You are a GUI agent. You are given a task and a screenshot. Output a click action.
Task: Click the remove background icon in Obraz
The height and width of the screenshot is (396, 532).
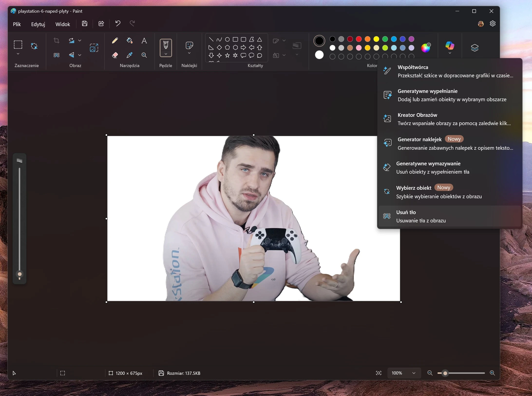(x=57, y=55)
